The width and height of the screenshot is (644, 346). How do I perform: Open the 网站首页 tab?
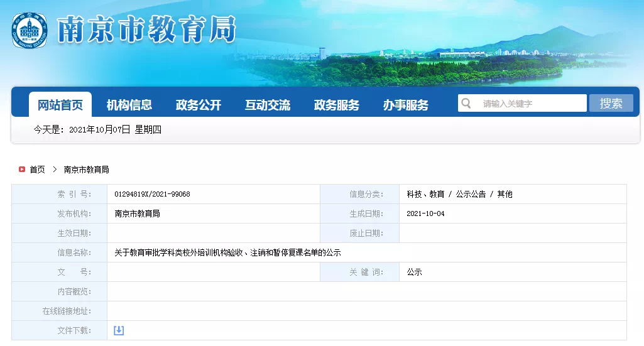click(60, 105)
